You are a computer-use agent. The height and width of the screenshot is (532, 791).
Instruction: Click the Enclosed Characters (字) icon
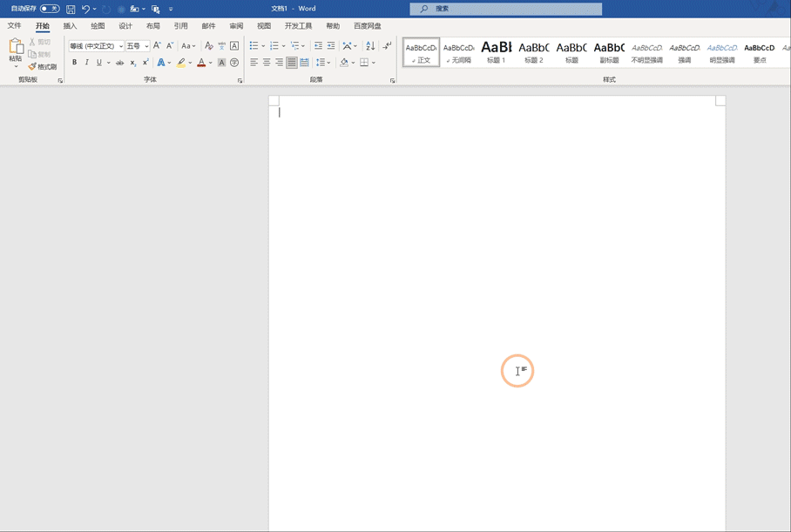click(234, 63)
